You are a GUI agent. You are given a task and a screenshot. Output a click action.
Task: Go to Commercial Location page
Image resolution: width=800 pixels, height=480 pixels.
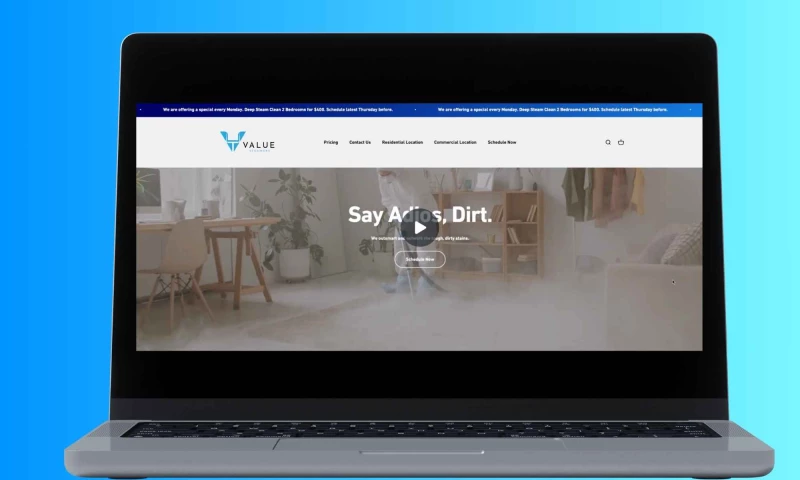tap(455, 142)
